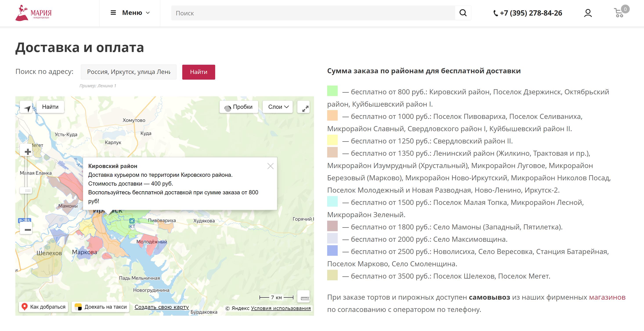The image size is (644, 331).
Task: Click the Карлук label on map
Action: pos(113,142)
